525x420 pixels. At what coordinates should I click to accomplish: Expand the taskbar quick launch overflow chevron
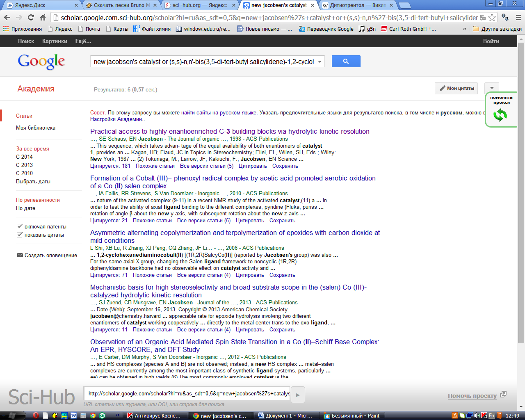118,415
